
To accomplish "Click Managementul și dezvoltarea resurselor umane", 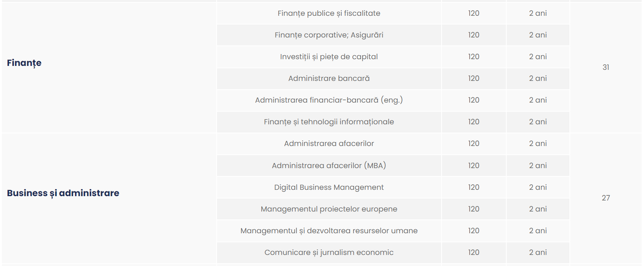I will [x=329, y=230].
